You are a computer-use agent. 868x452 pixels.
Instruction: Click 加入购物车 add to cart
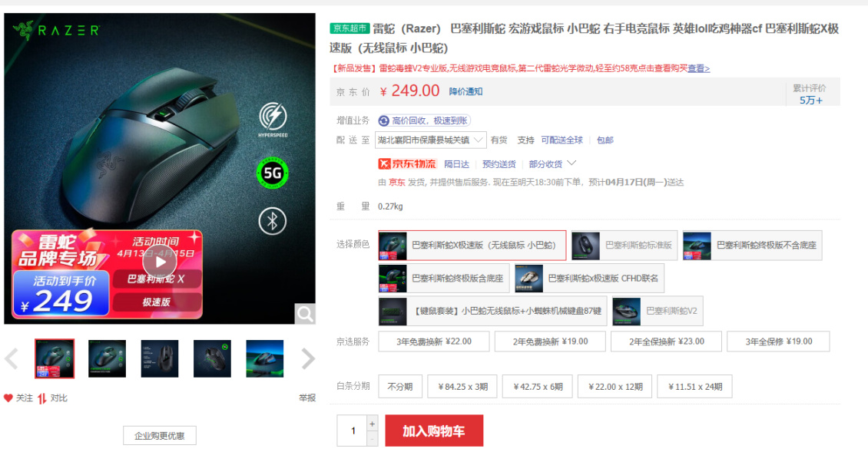click(x=434, y=431)
